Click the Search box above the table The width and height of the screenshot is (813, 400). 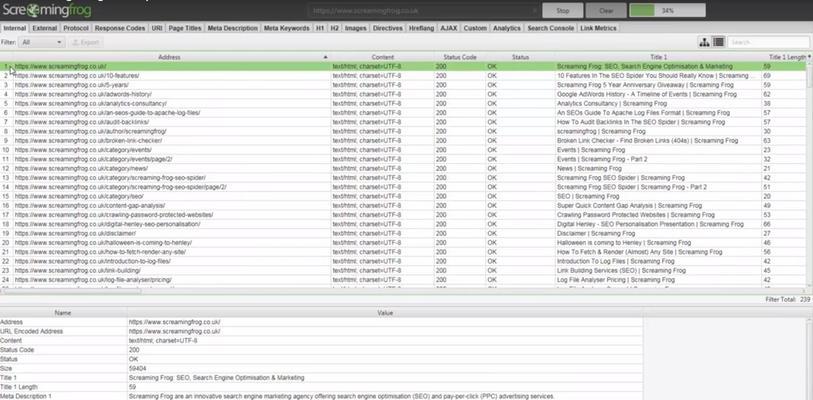(x=768, y=43)
